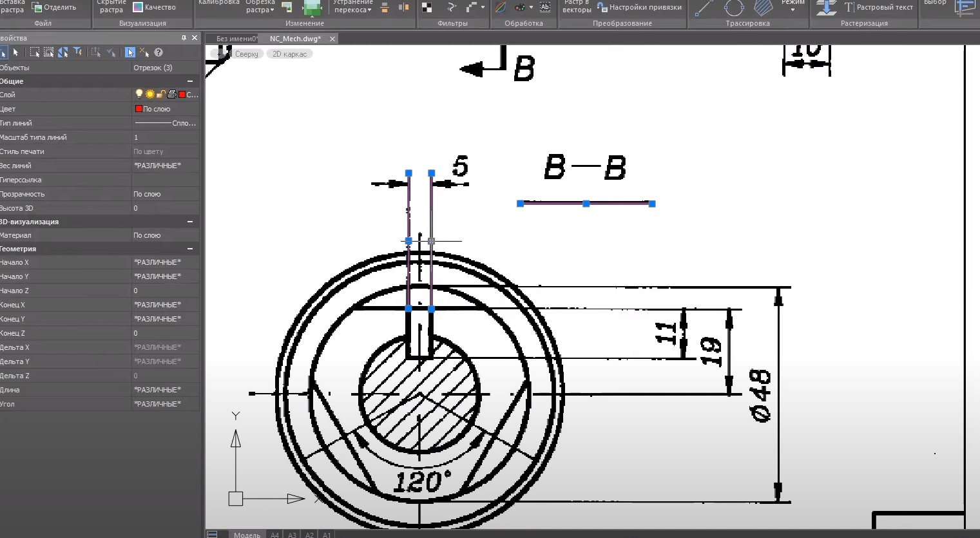The height and width of the screenshot is (538, 980).
Task: Click the black-and-white checker filter icon
Action: coord(427,8)
